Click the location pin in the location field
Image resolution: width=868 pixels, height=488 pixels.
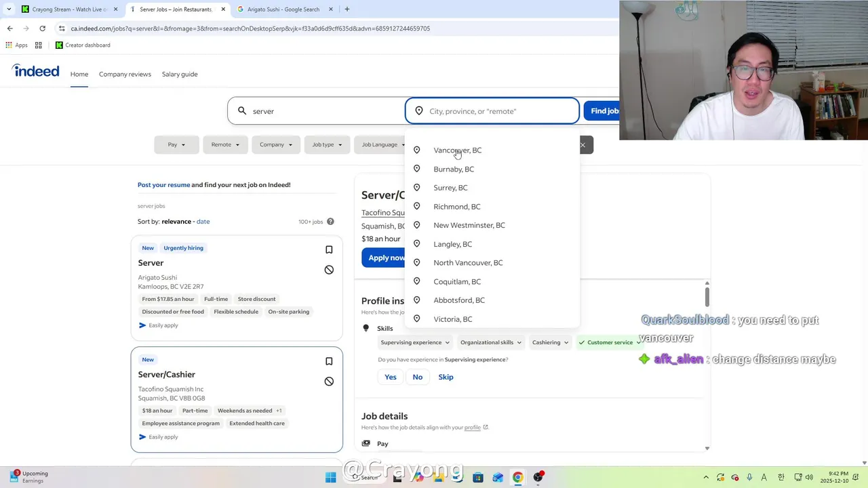pyautogui.click(x=419, y=111)
